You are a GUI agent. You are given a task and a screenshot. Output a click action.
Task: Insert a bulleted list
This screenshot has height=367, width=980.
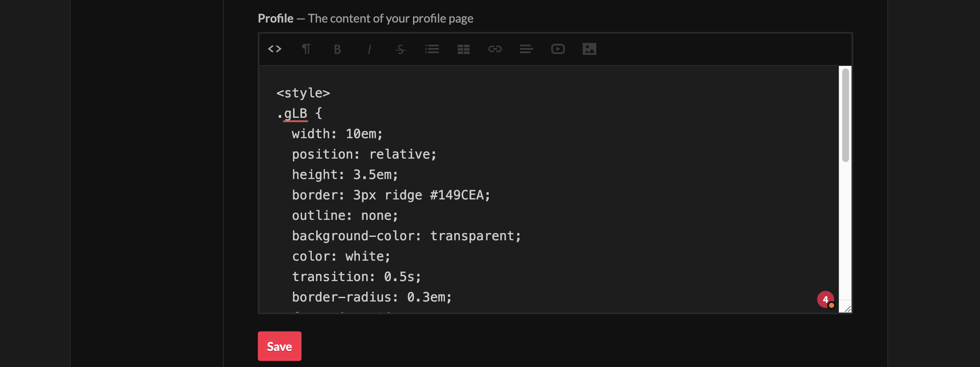432,49
